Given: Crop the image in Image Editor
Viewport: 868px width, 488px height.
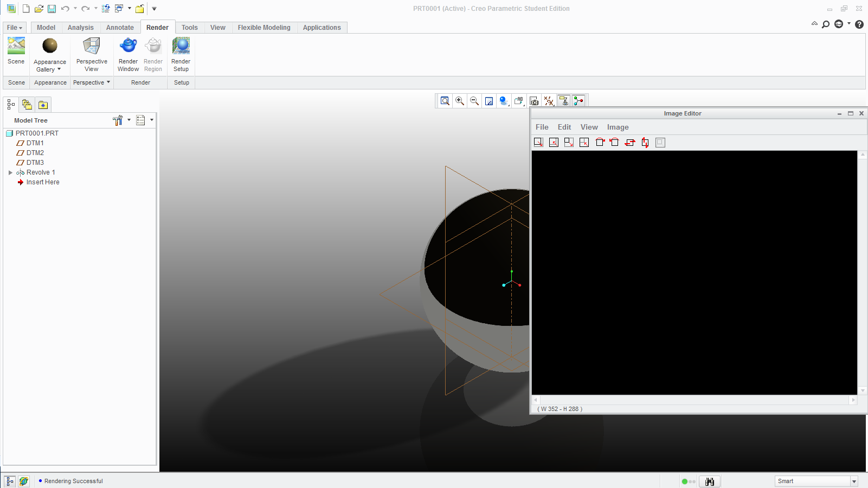Looking at the screenshot, I should click(660, 142).
